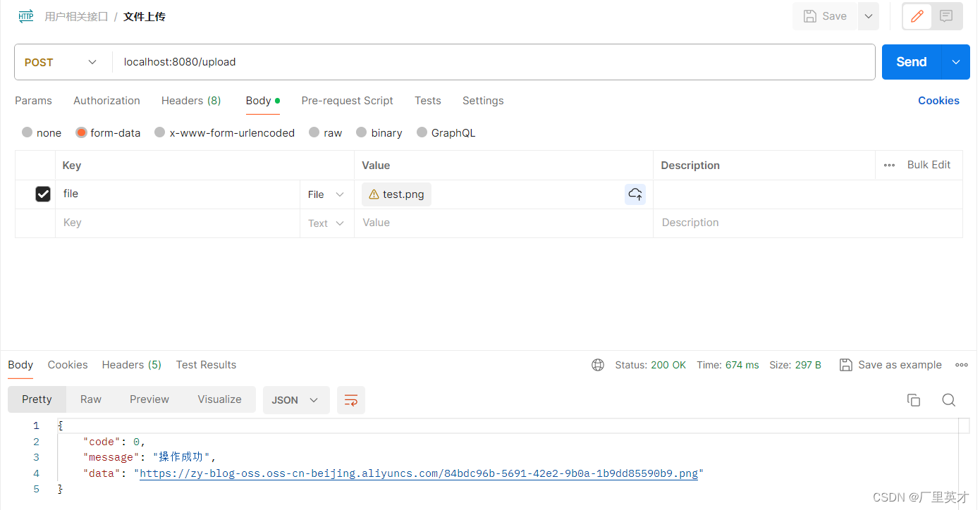
Task: Click the upload cloud icon next to test.png
Action: coord(635,194)
